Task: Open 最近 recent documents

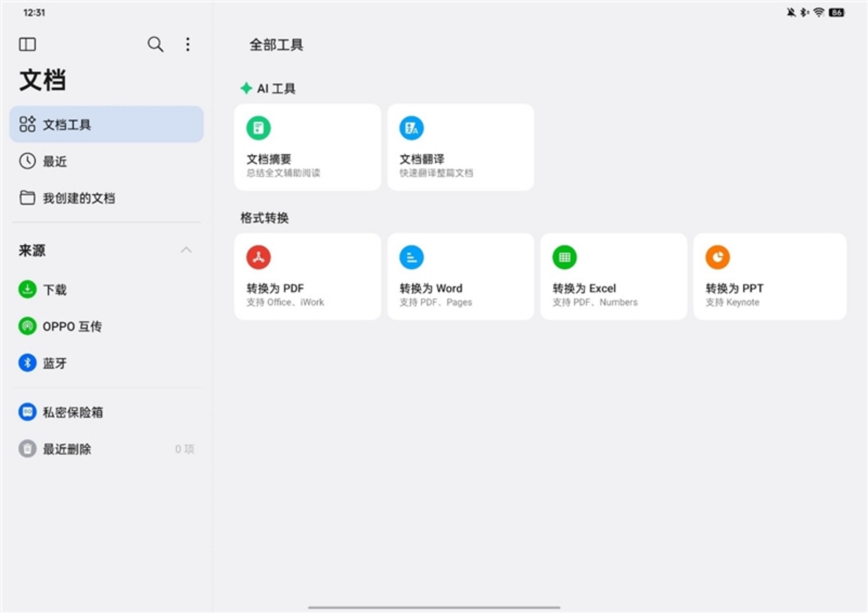Action: pyautogui.click(x=54, y=161)
